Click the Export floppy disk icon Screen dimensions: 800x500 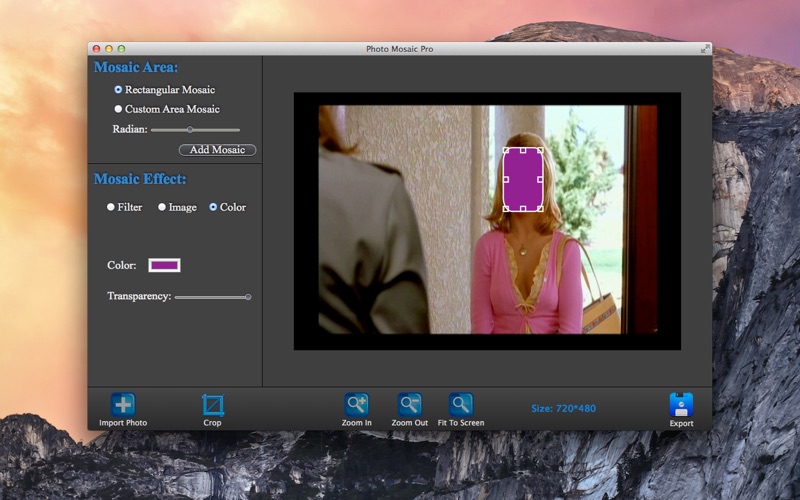point(681,405)
